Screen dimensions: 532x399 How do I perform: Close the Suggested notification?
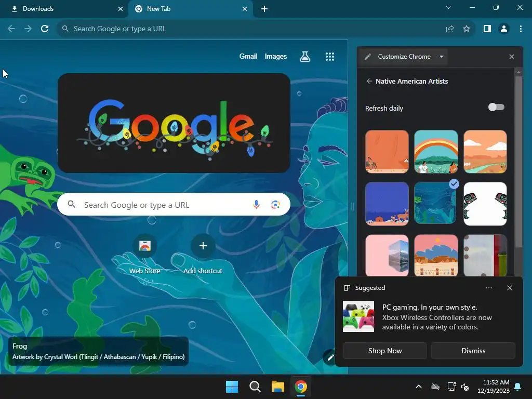[x=510, y=288]
